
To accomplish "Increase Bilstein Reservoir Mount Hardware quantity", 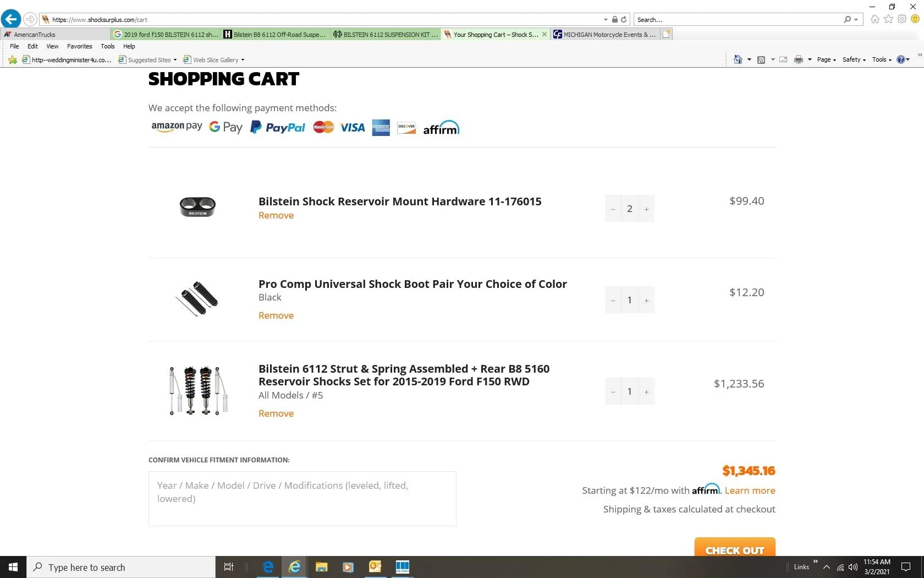I will (x=647, y=209).
